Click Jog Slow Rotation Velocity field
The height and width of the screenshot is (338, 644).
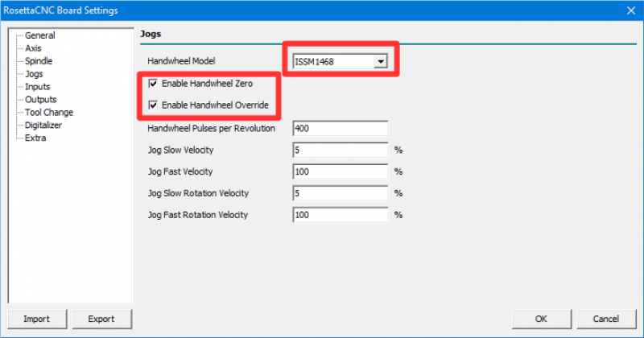[x=340, y=194]
